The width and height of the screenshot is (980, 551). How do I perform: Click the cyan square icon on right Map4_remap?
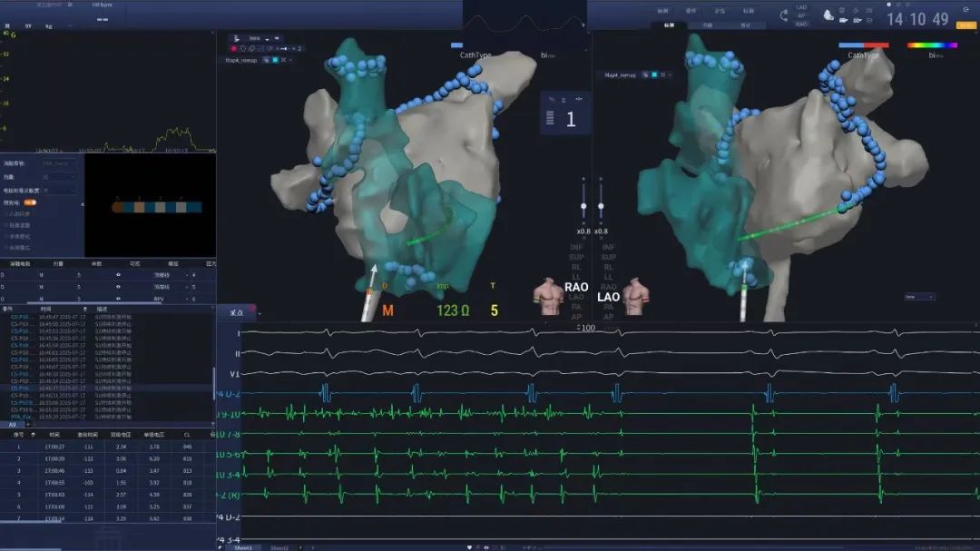click(x=654, y=74)
